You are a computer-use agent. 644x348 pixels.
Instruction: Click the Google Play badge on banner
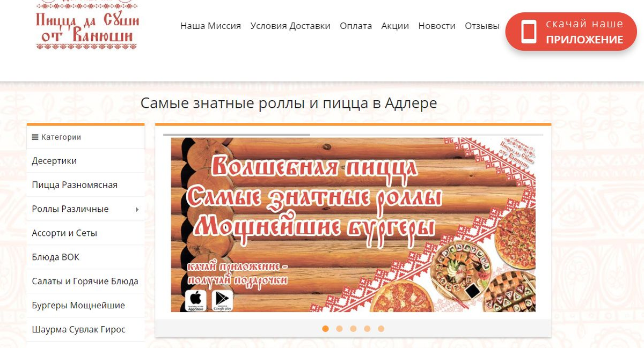222,300
